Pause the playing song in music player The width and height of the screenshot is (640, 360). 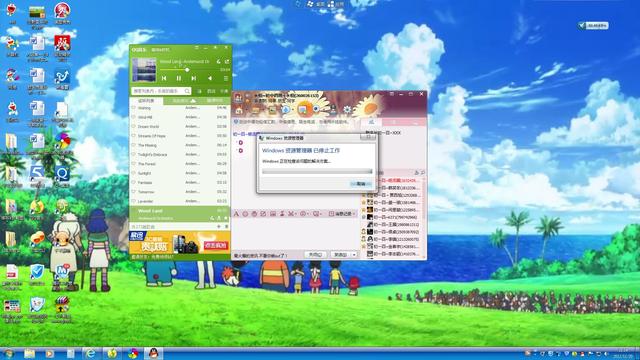(x=179, y=78)
